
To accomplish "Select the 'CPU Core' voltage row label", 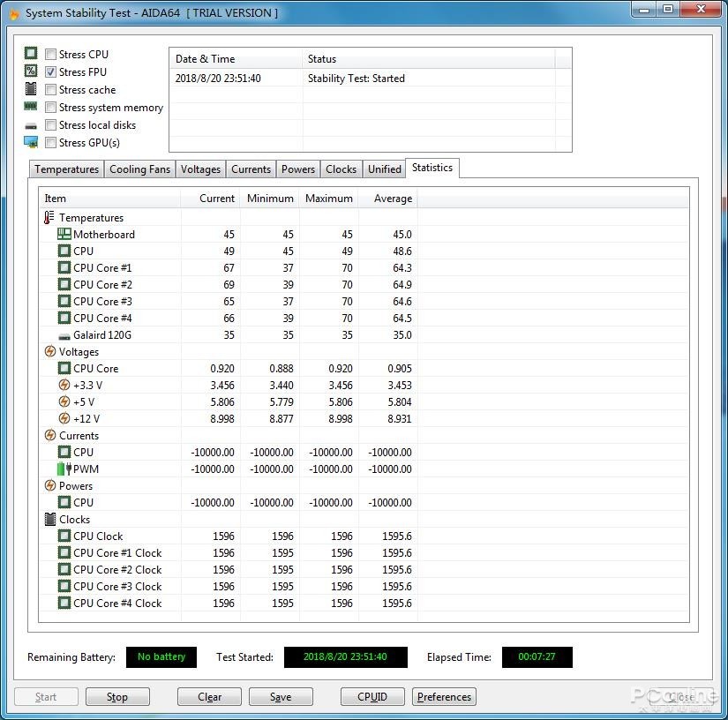I will tap(95, 368).
